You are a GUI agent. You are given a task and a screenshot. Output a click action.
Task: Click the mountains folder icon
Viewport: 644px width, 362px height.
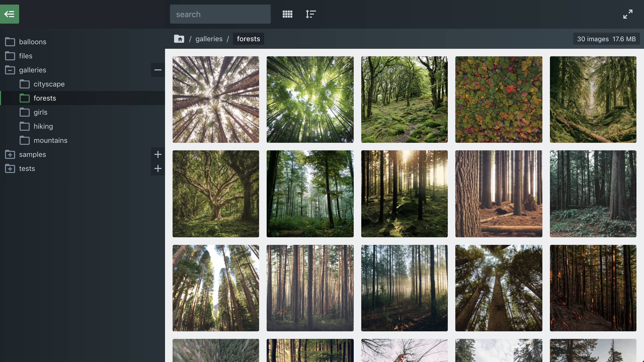coord(25,140)
